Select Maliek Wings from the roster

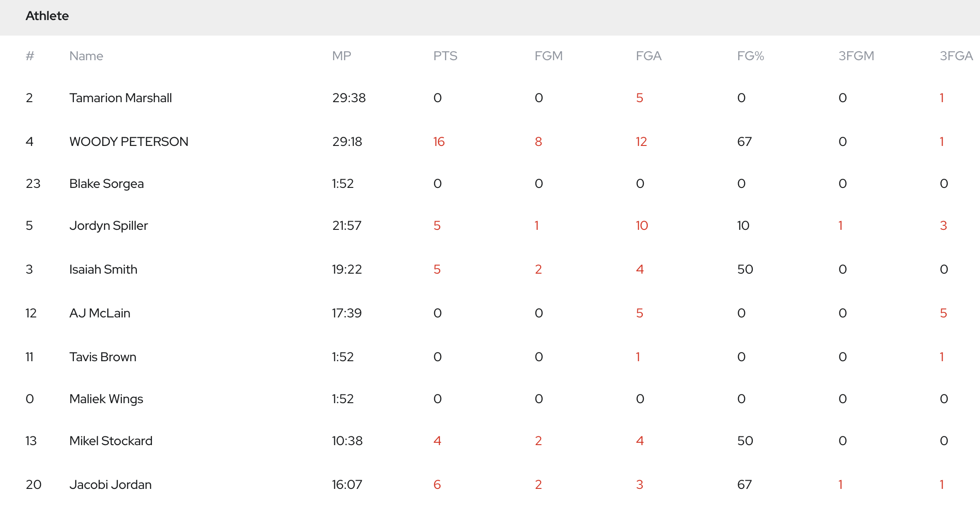(106, 399)
